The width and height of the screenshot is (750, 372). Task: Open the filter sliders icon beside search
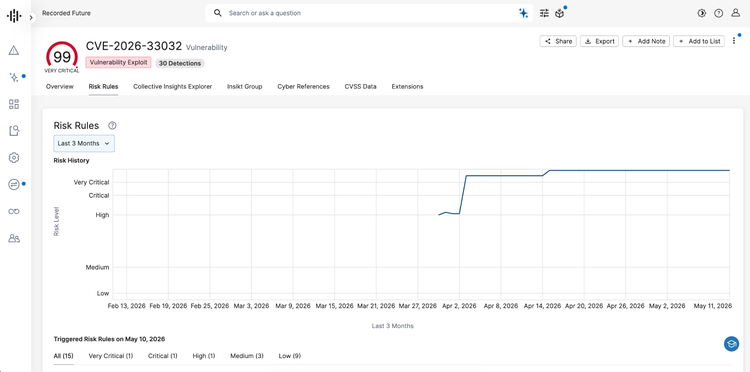click(x=544, y=13)
